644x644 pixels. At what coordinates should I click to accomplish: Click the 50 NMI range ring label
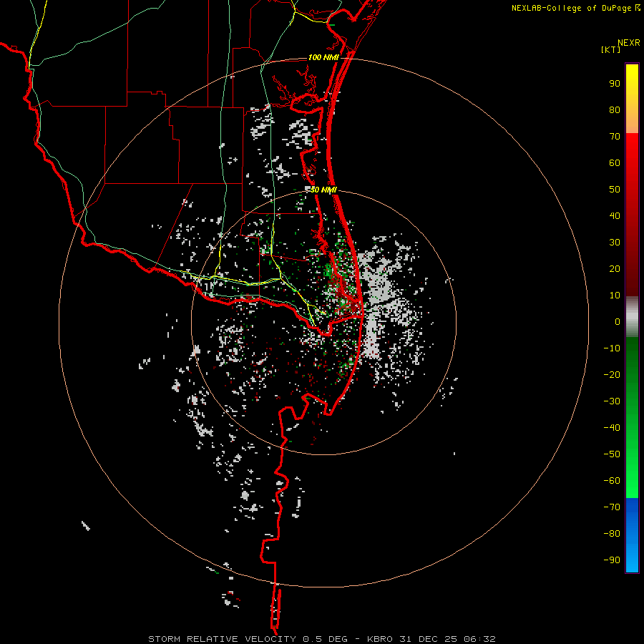tap(323, 190)
